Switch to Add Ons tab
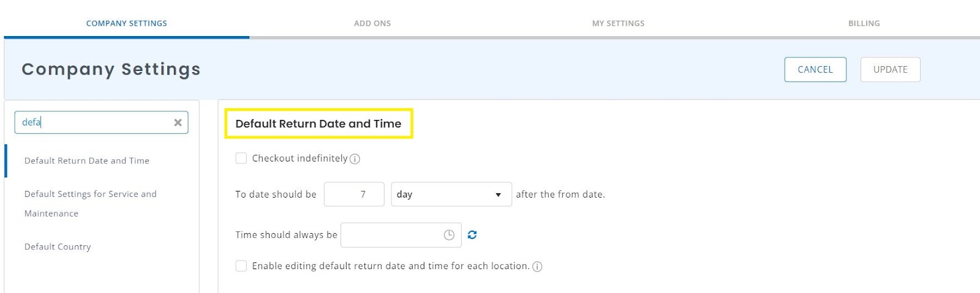This screenshot has height=293, width=980. pyautogui.click(x=372, y=23)
